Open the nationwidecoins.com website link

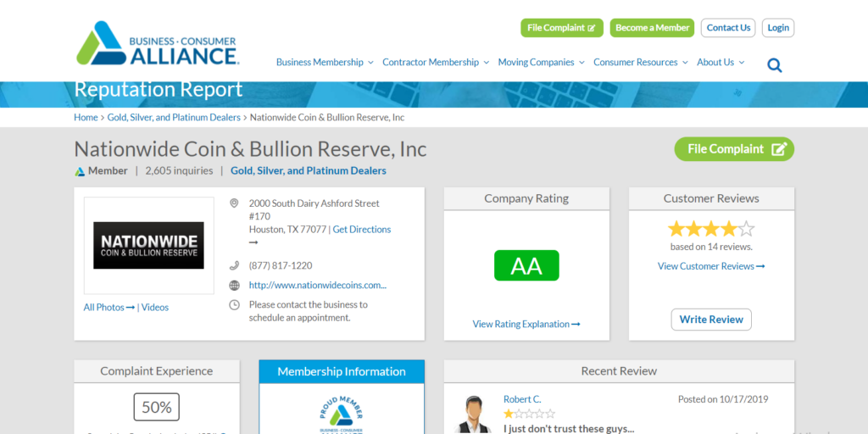318,286
